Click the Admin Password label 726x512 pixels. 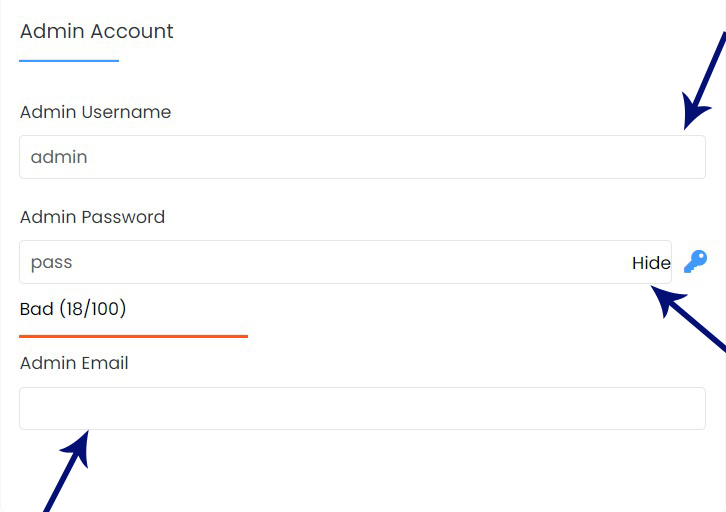pos(92,217)
